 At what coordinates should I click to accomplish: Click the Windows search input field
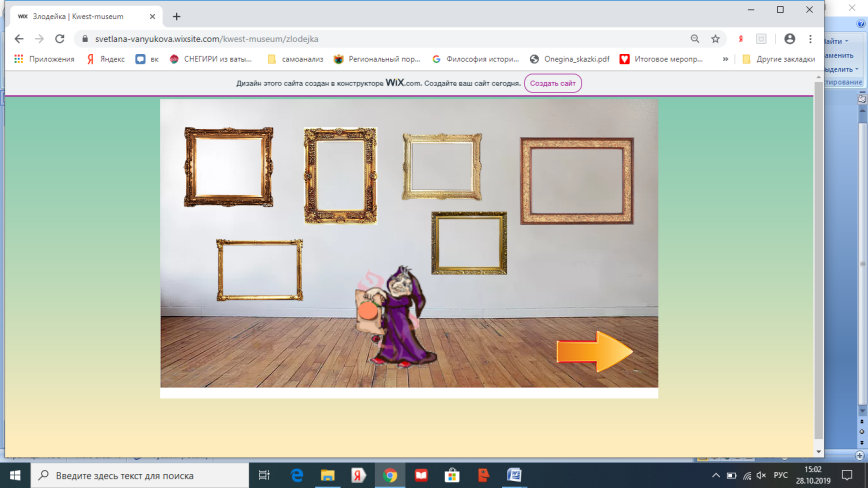click(140, 475)
